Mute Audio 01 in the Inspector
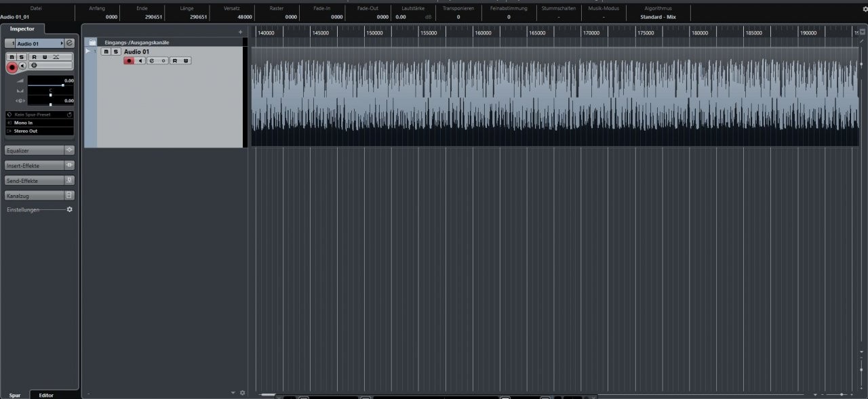The width and height of the screenshot is (868, 399). tap(12, 57)
